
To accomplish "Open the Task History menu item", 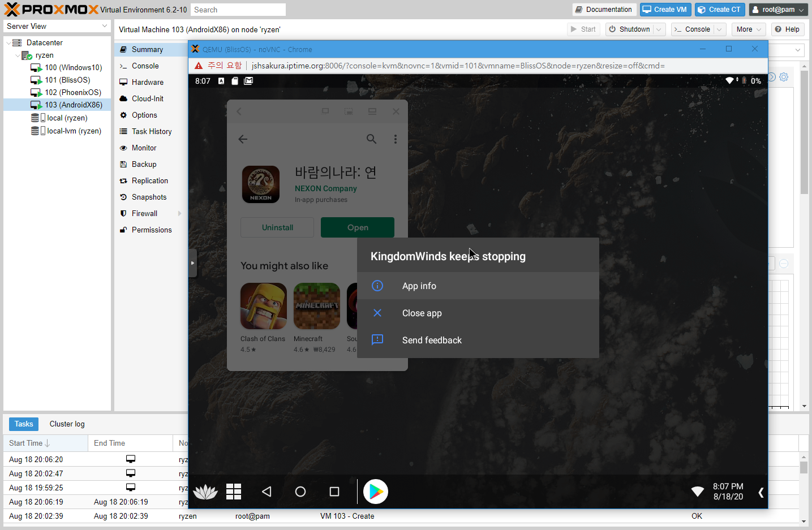I will point(151,131).
